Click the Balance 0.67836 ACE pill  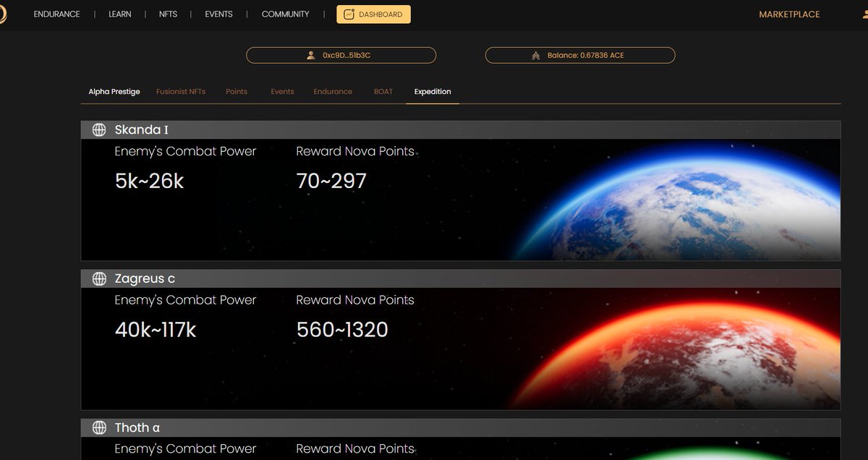click(580, 55)
